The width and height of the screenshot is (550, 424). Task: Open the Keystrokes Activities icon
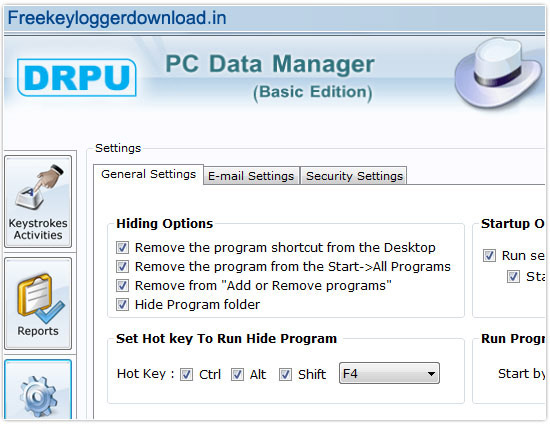[38, 202]
